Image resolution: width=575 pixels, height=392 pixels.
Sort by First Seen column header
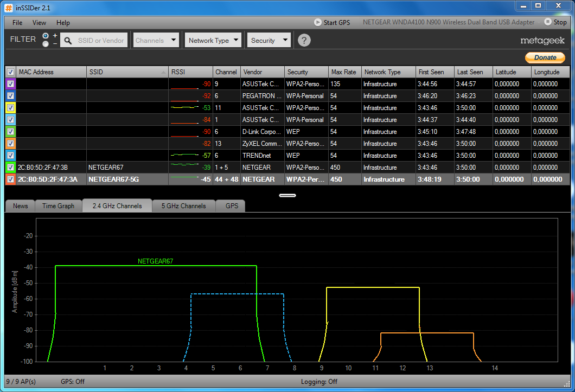[435, 72]
